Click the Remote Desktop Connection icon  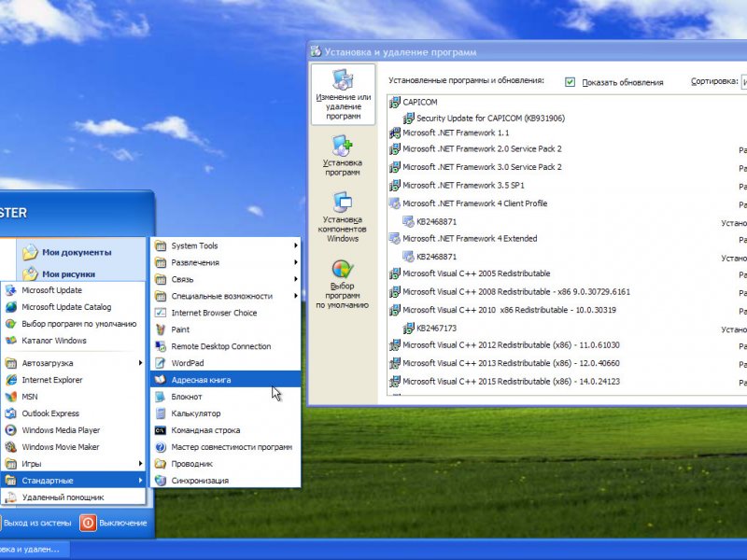pyautogui.click(x=161, y=346)
